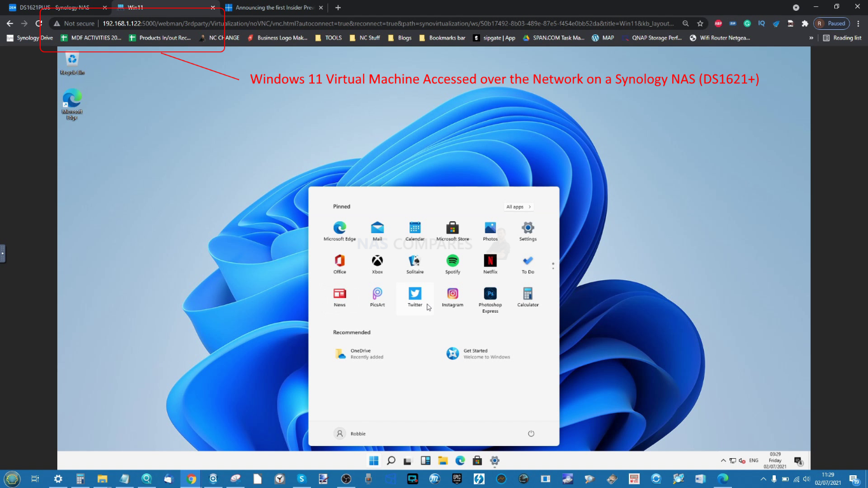The height and width of the screenshot is (488, 868).
Task: Open the News app
Action: [340, 297]
